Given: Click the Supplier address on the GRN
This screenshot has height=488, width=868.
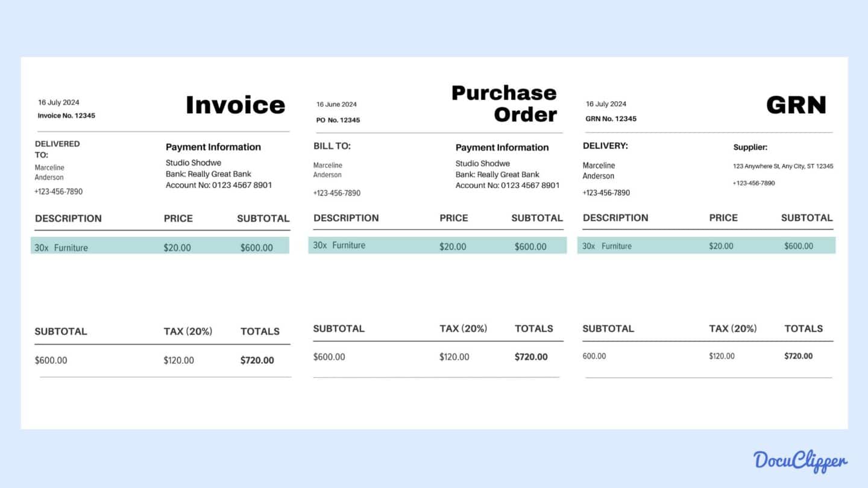Looking at the screenshot, I should point(784,166).
